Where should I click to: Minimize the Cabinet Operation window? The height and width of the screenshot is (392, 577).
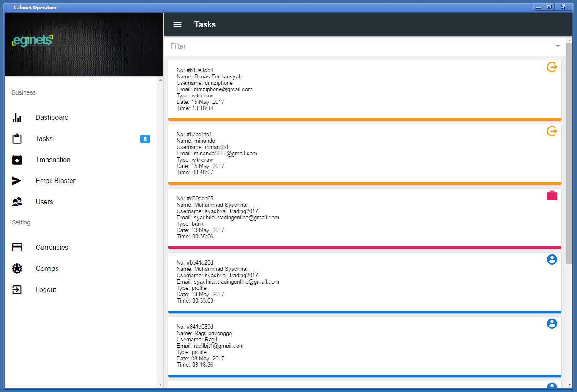point(539,7)
